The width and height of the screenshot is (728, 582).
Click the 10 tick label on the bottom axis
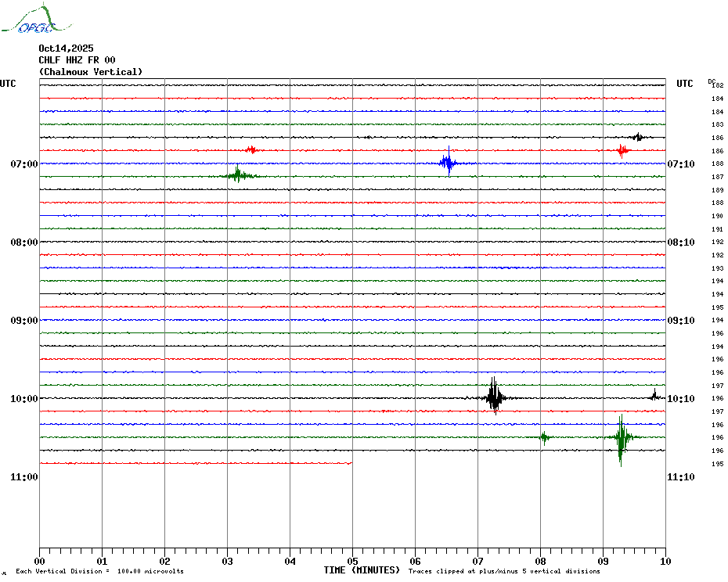point(665,560)
